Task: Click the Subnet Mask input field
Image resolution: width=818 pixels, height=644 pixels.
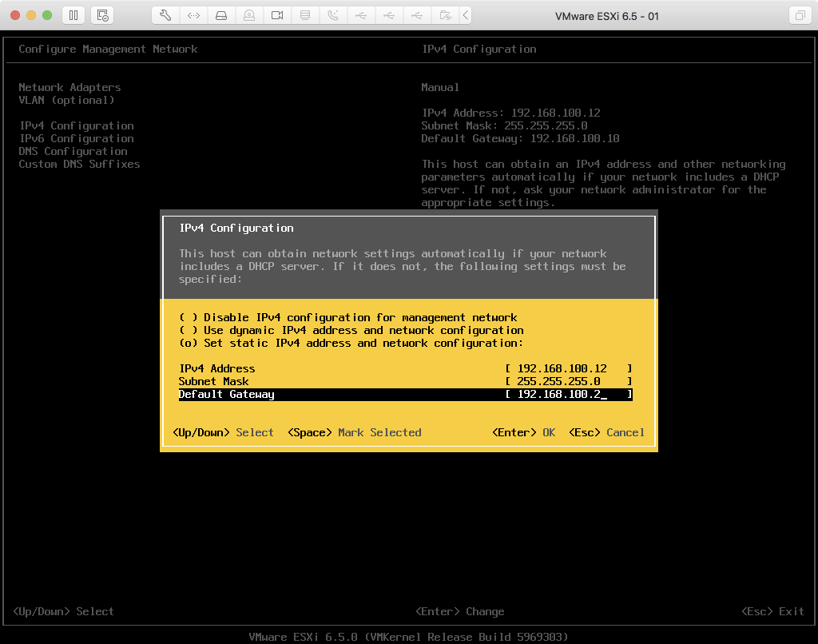Action: 567,381
